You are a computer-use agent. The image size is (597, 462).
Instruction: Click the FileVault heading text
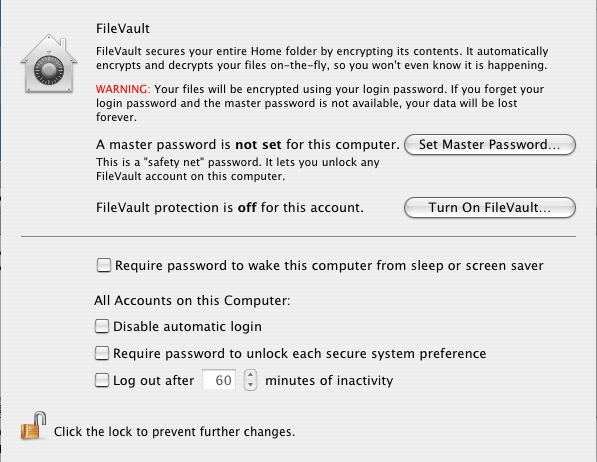click(x=123, y=29)
